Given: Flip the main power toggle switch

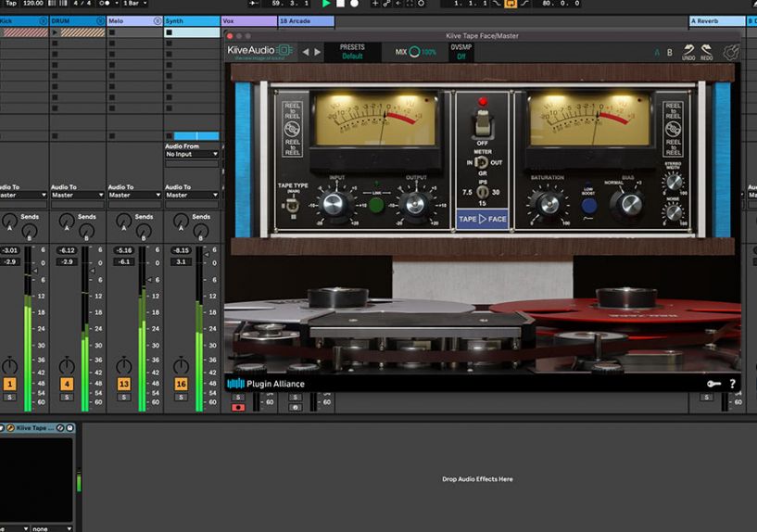Looking at the screenshot, I should 483,122.
